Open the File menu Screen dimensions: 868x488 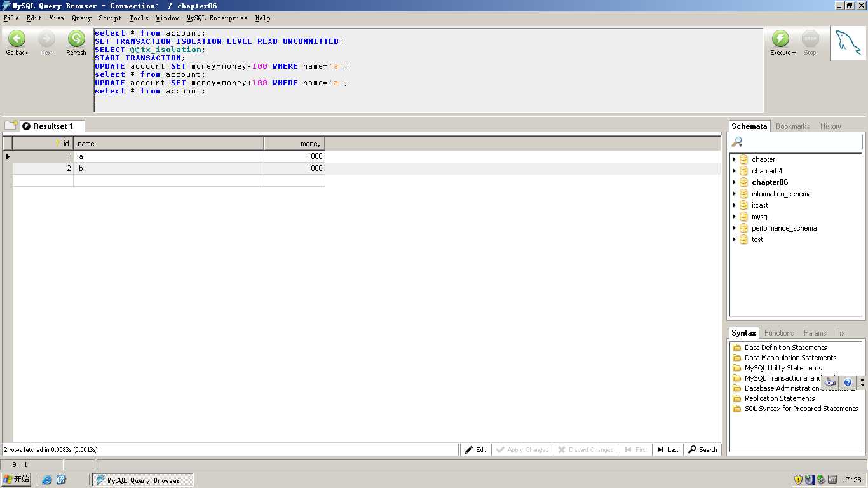(11, 18)
